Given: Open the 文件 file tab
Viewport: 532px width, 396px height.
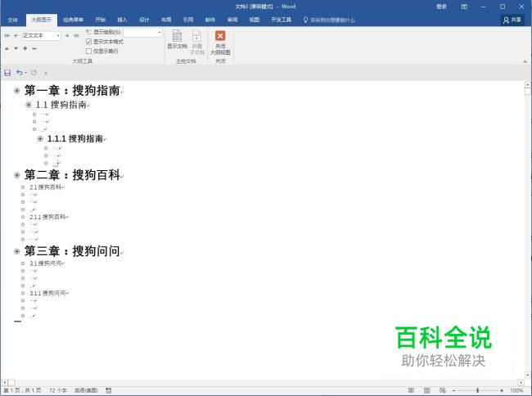Looking at the screenshot, I should [12, 20].
